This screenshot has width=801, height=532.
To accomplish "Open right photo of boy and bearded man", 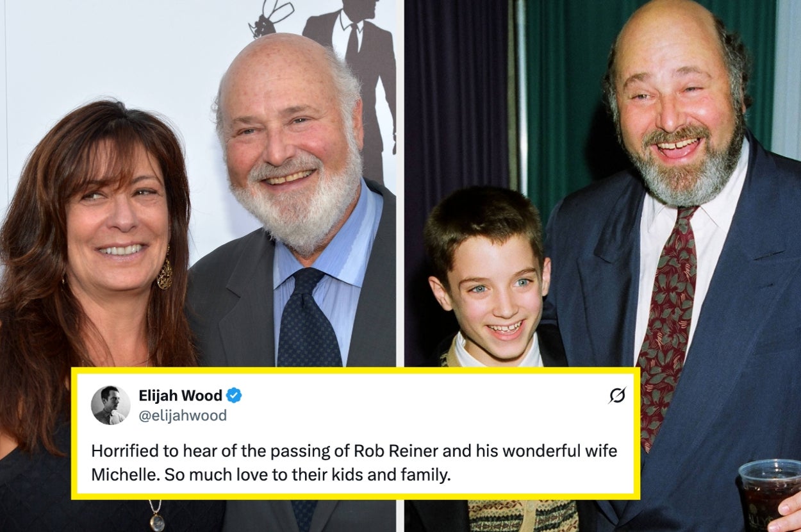I will pyautogui.click(x=602, y=186).
